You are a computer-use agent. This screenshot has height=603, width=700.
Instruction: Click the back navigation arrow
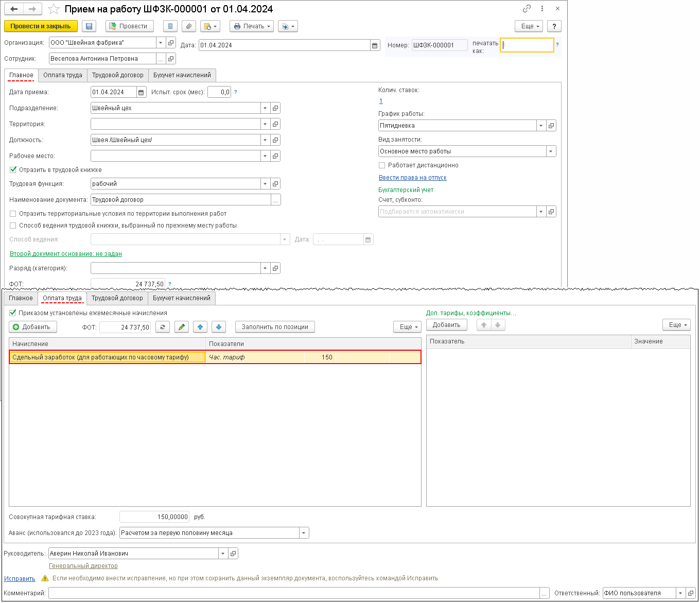tap(14, 9)
